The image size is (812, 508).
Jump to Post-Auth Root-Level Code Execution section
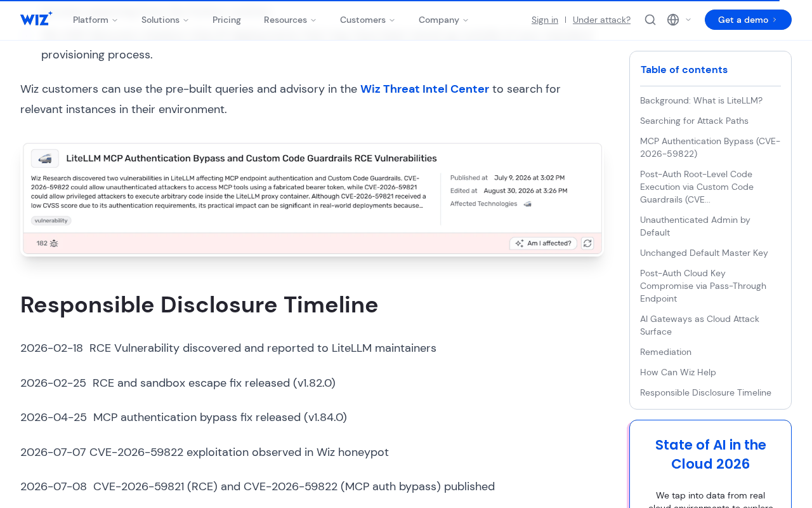click(697, 187)
